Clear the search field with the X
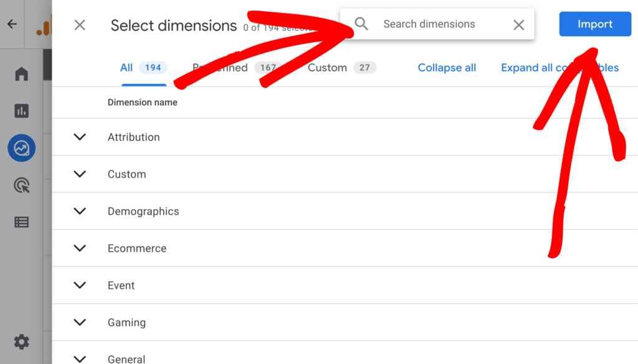Screen dimensions: 638x364 pyautogui.click(x=518, y=24)
